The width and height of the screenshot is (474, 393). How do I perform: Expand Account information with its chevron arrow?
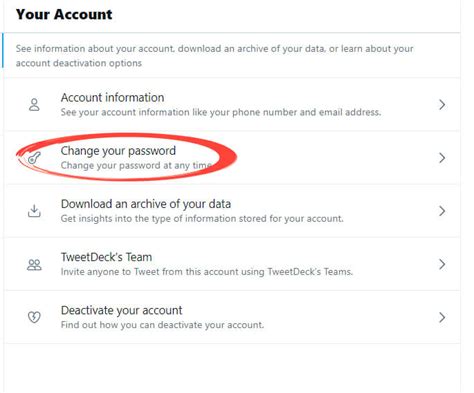442,105
